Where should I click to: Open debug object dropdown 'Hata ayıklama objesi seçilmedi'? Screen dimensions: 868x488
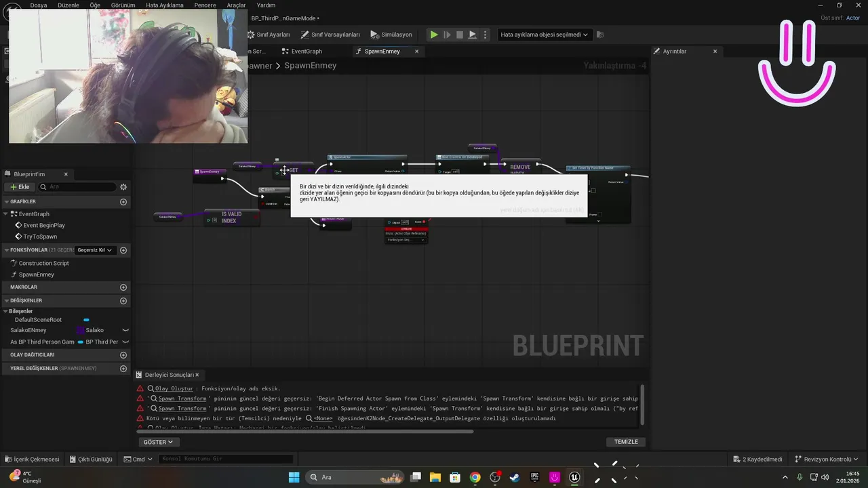click(x=544, y=35)
